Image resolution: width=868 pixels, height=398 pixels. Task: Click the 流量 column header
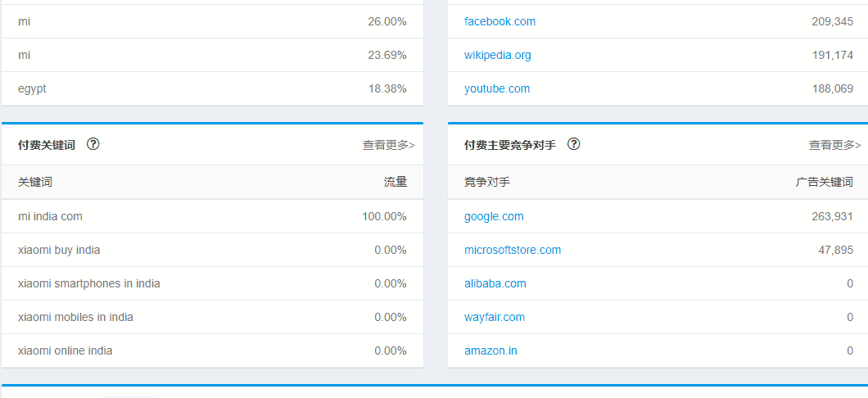click(x=396, y=182)
